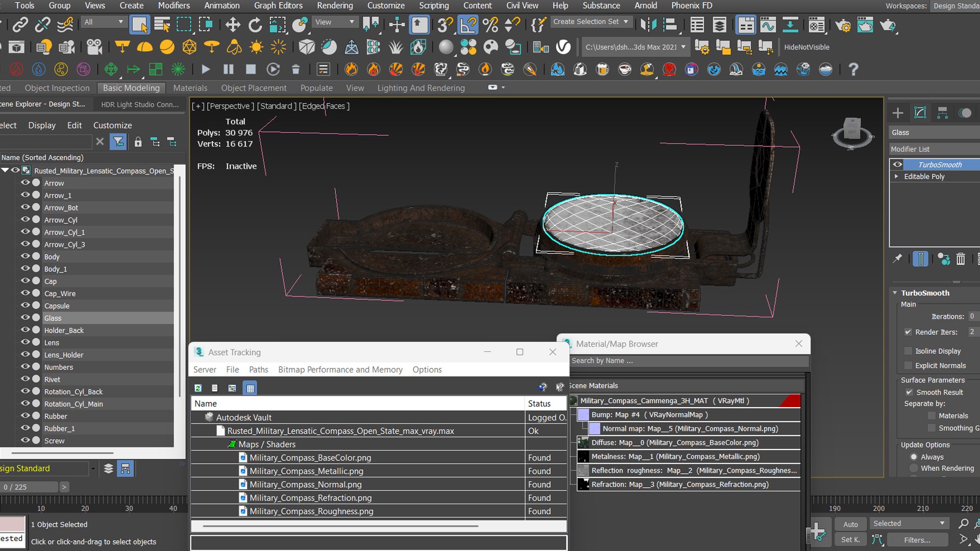Toggle display filter funnel in Scene Explorer
The height and width of the screenshot is (551, 980).
pyautogui.click(x=118, y=142)
